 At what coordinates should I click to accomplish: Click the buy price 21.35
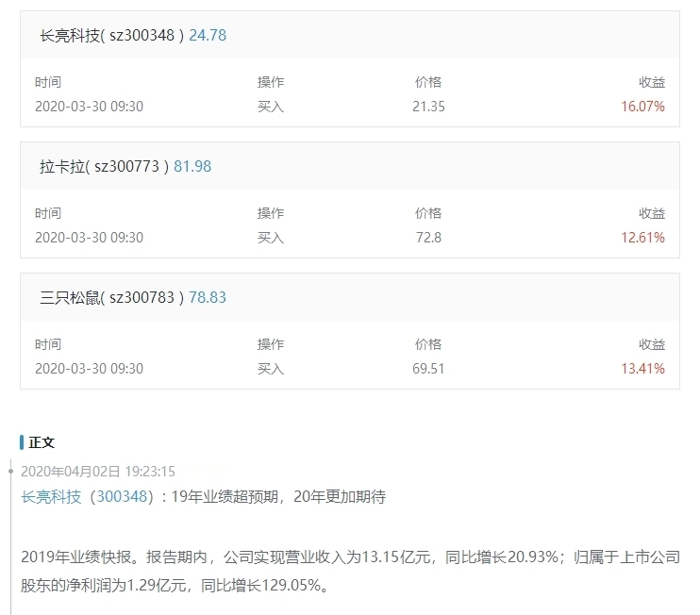point(428,107)
